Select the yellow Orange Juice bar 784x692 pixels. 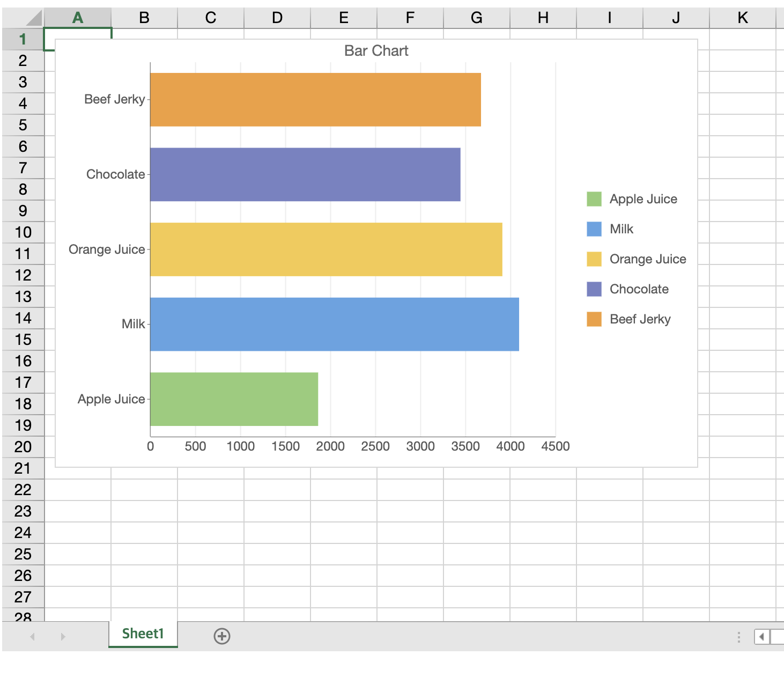tap(326, 249)
